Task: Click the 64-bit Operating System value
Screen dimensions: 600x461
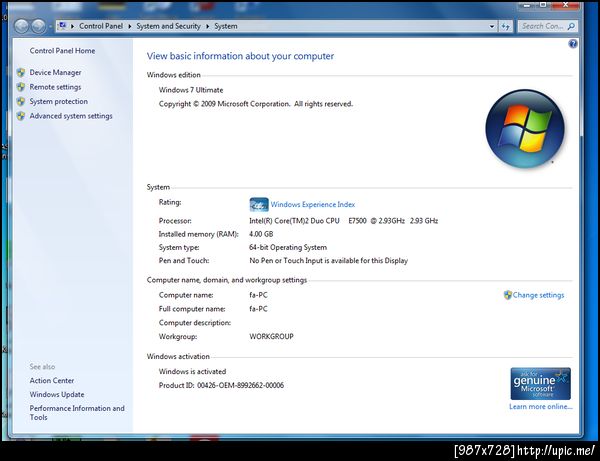Action: click(x=288, y=247)
